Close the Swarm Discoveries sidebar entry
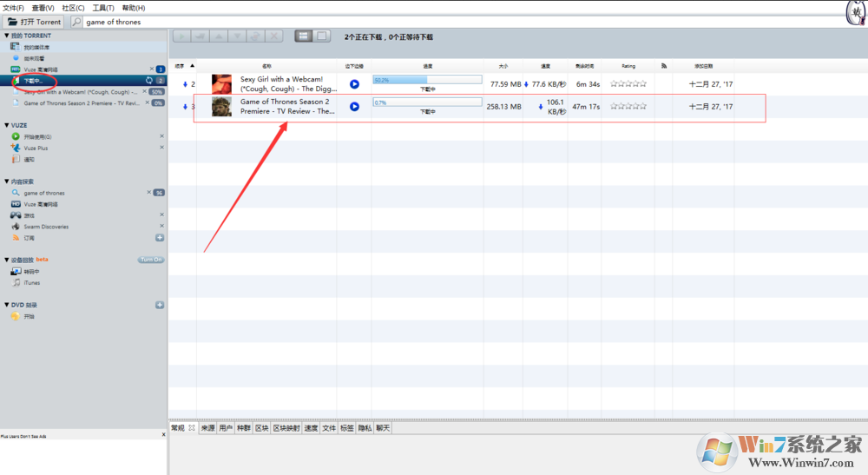 point(161,226)
